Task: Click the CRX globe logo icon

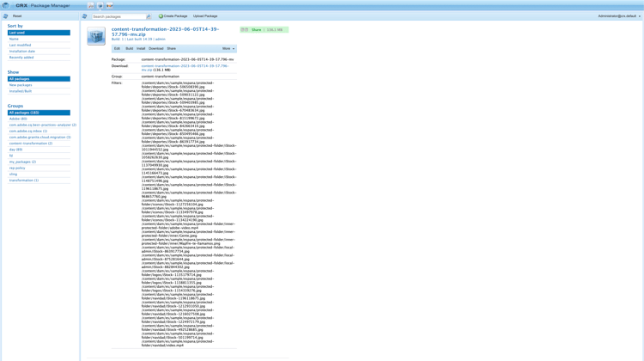Action: click(x=5, y=5)
